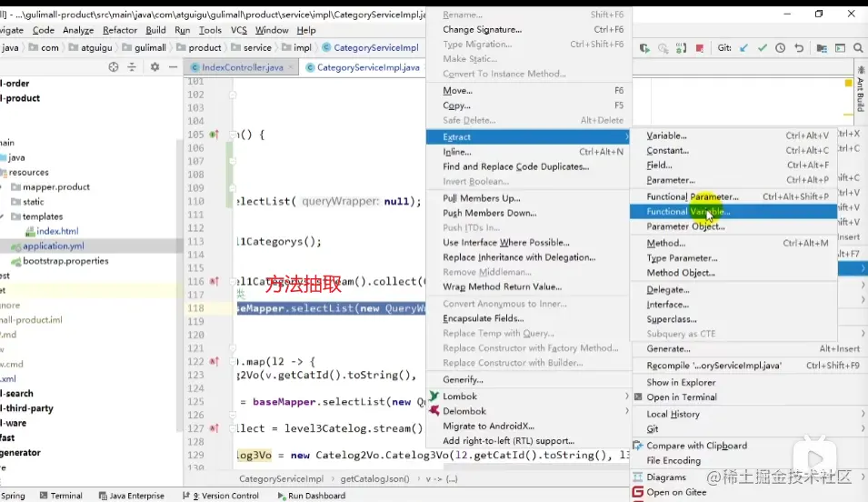This screenshot has height=502, width=868.
Task: Select Find and Replace Code Duplicates...
Action: [x=529, y=166]
